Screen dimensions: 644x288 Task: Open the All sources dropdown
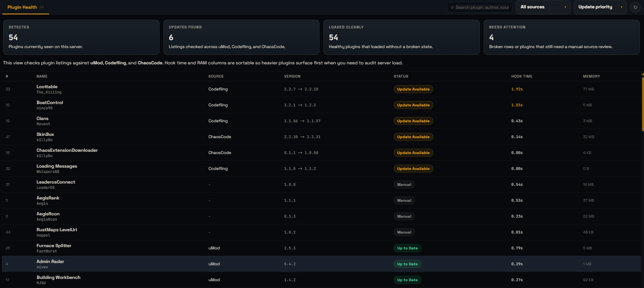click(x=543, y=7)
